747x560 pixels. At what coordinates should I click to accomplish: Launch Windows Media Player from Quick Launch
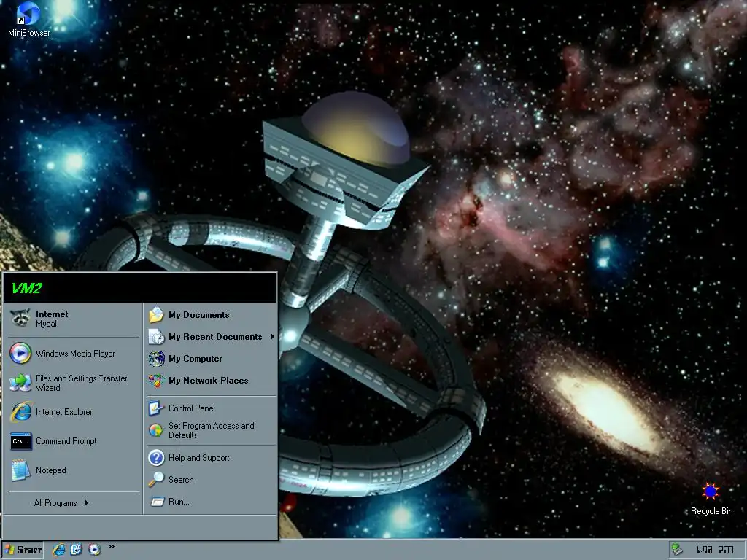pyautogui.click(x=94, y=550)
